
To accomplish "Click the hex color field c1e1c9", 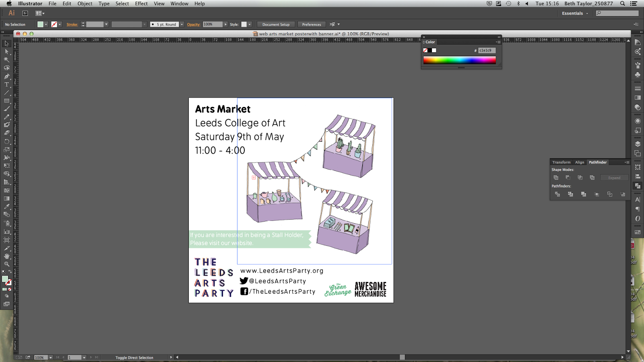I will (487, 50).
